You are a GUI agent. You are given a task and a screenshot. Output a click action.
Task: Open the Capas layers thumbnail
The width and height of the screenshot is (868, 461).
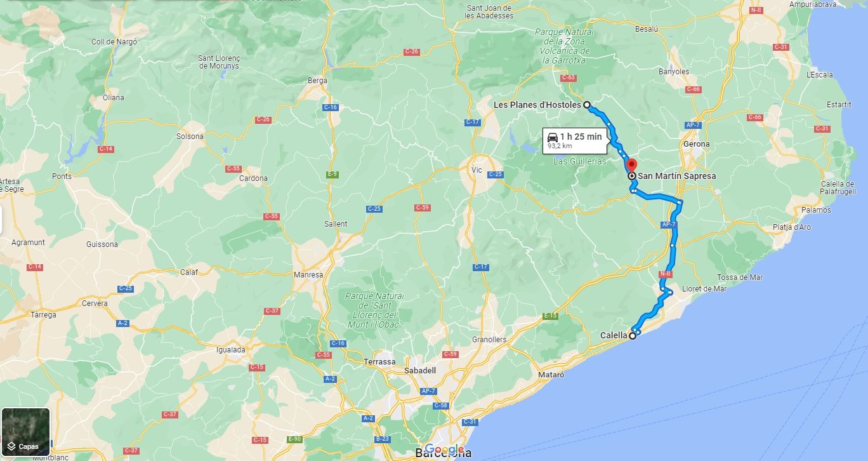[x=25, y=432]
